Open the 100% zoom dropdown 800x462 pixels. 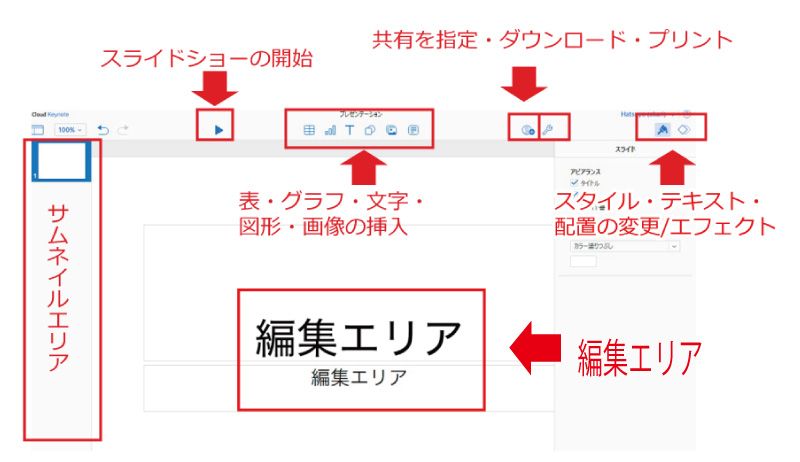70,130
